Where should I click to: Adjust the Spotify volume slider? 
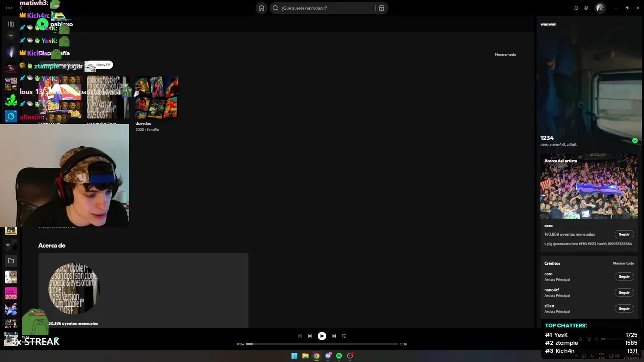click(x=612, y=339)
